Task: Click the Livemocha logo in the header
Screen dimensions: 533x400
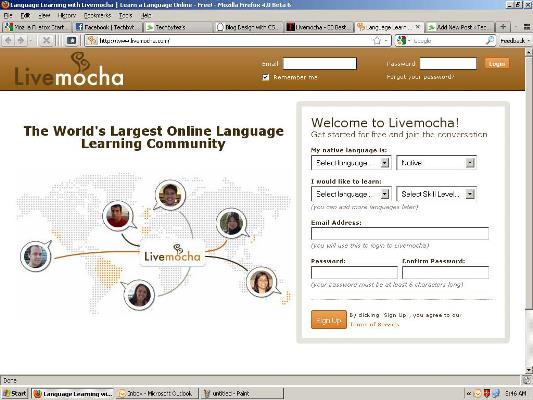Action: coord(69,69)
